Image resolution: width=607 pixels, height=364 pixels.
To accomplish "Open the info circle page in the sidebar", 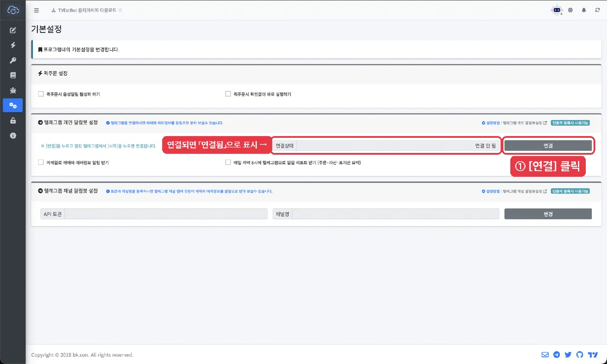I will click(13, 136).
